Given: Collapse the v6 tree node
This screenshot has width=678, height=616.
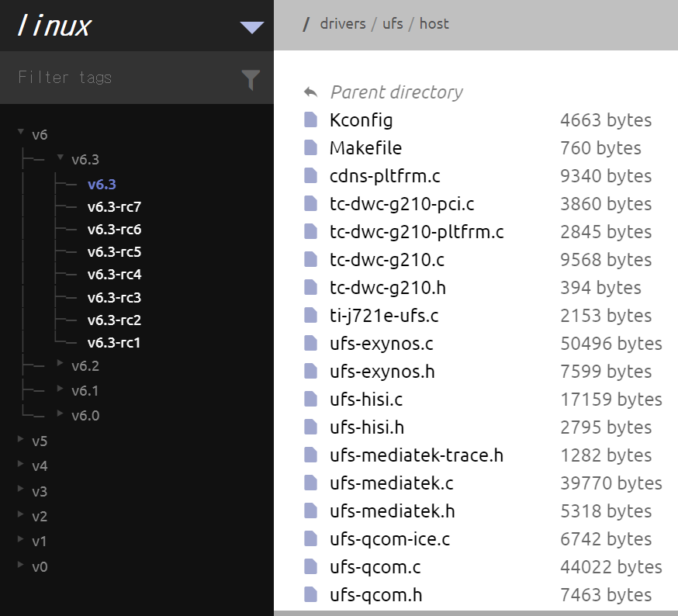Looking at the screenshot, I should tap(20, 132).
